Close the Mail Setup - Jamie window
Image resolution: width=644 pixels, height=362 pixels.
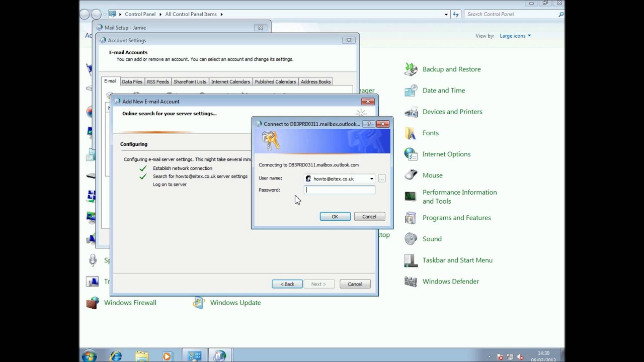tap(261, 28)
